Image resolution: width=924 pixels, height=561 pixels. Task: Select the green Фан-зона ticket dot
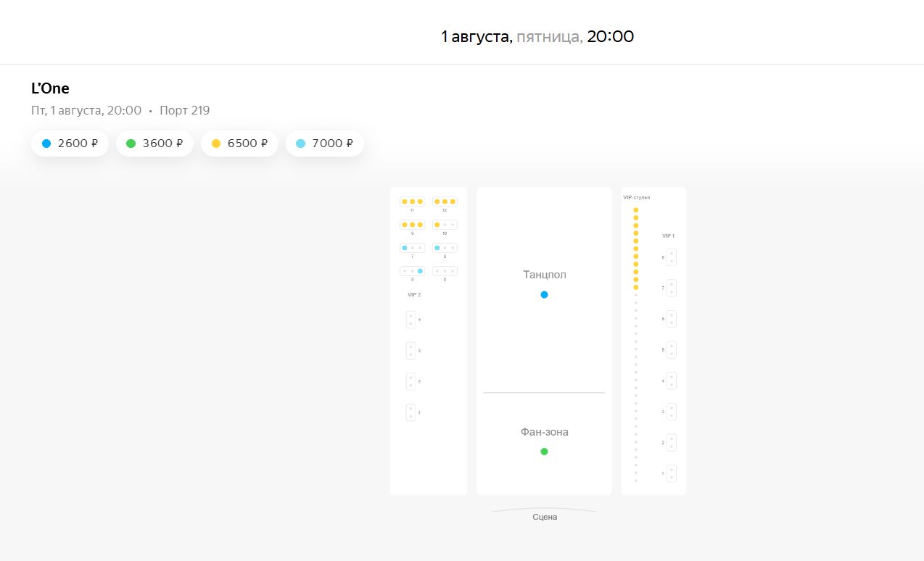click(544, 452)
